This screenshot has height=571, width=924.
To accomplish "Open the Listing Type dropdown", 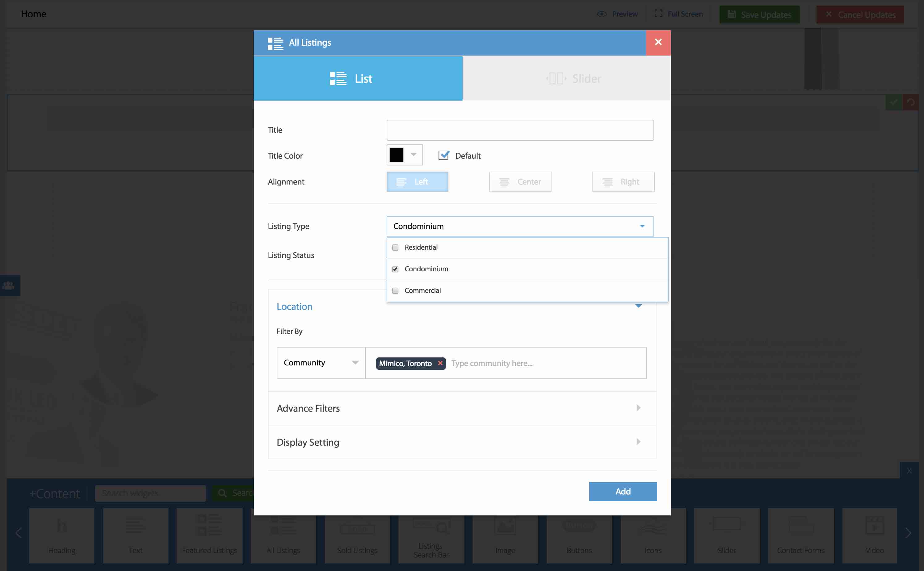I will [x=520, y=226].
